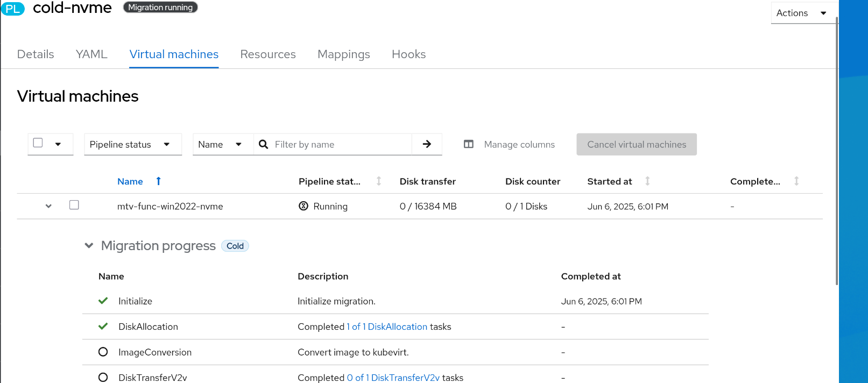Click the PL plan badge icon
Screen dimensions: 868x383
pos(12,9)
